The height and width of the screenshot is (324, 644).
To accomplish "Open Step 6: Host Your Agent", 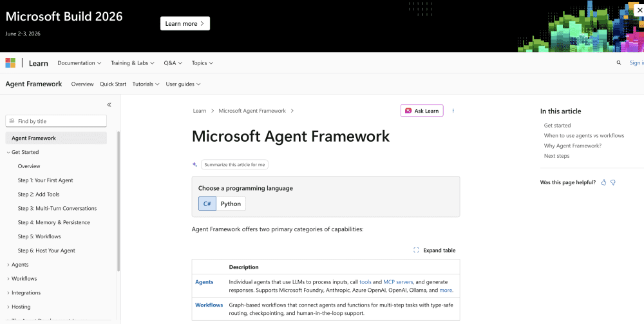I will (46, 251).
